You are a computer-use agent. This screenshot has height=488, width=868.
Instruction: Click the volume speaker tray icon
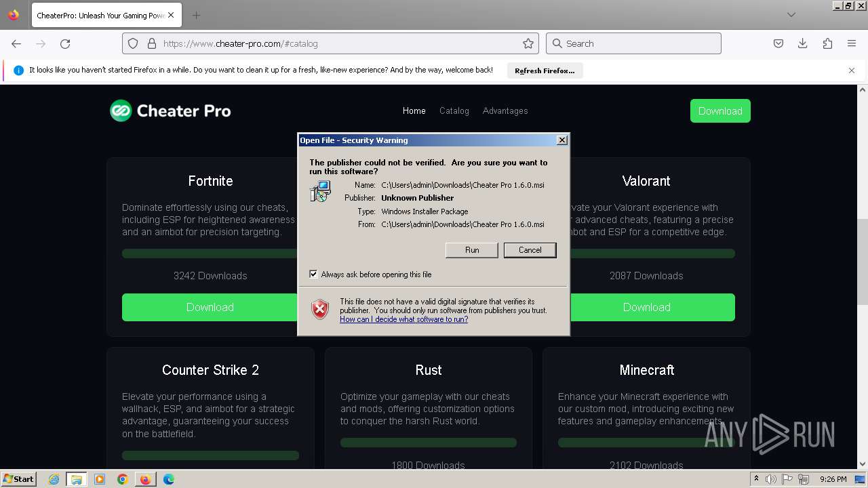771,479
